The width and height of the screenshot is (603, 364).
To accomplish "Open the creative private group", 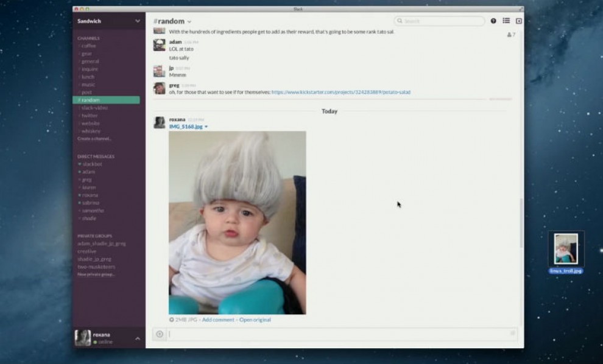I will pyautogui.click(x=87, y=251).
